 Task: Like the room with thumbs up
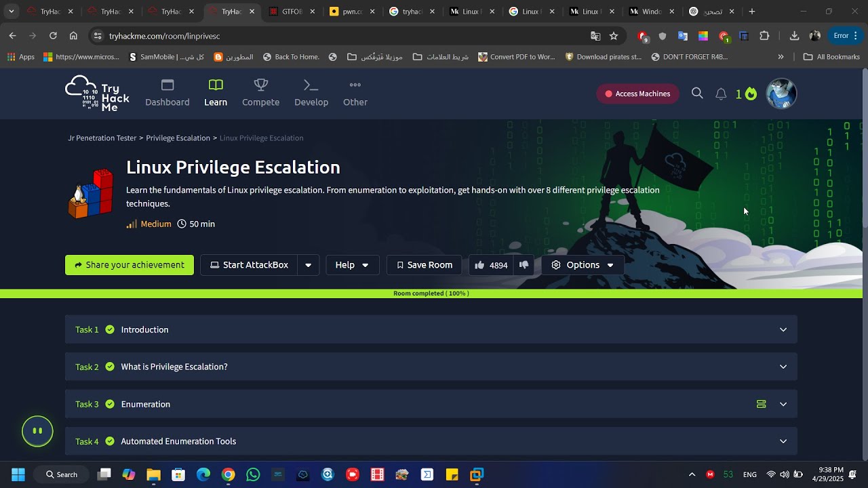pyautogui.click(x=479, y=265)
